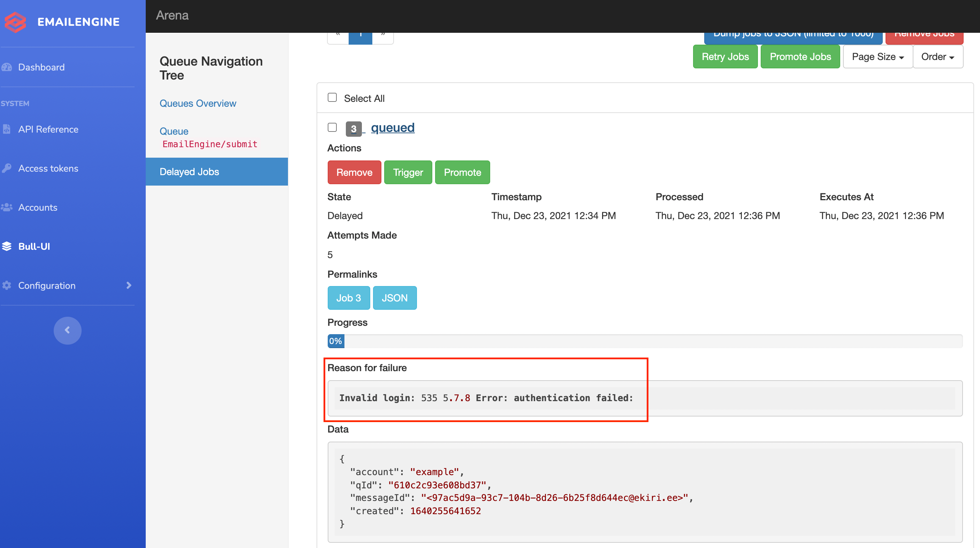The width and height of the screenshot is (980, 548).
Task: Open Queues Overview in navigation tree
Action: pos(198,104)
